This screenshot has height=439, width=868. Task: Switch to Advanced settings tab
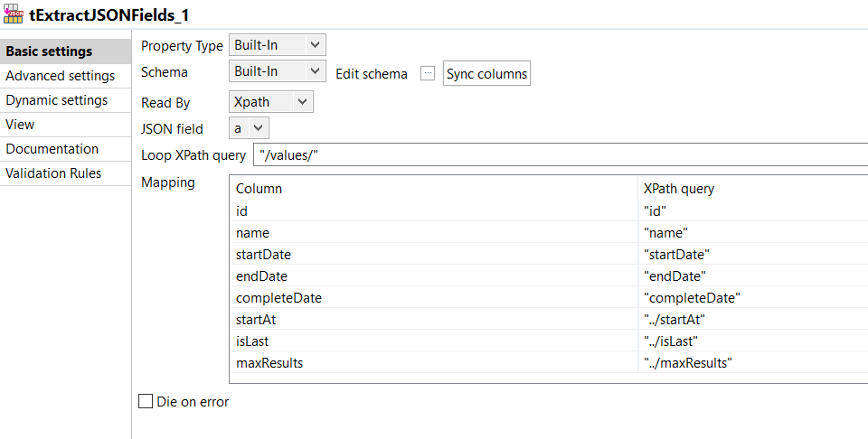(x=61, y=76)
